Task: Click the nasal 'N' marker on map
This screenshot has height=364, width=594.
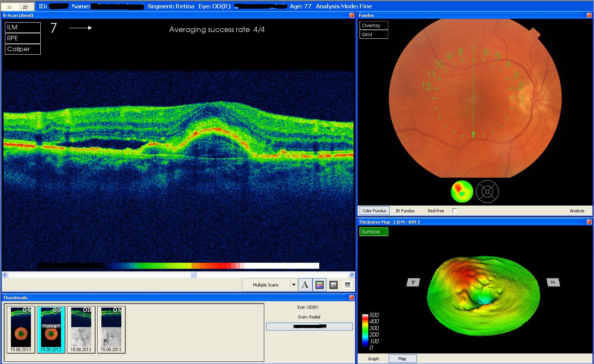Action: pyautogui.click(x=553, y=282)
